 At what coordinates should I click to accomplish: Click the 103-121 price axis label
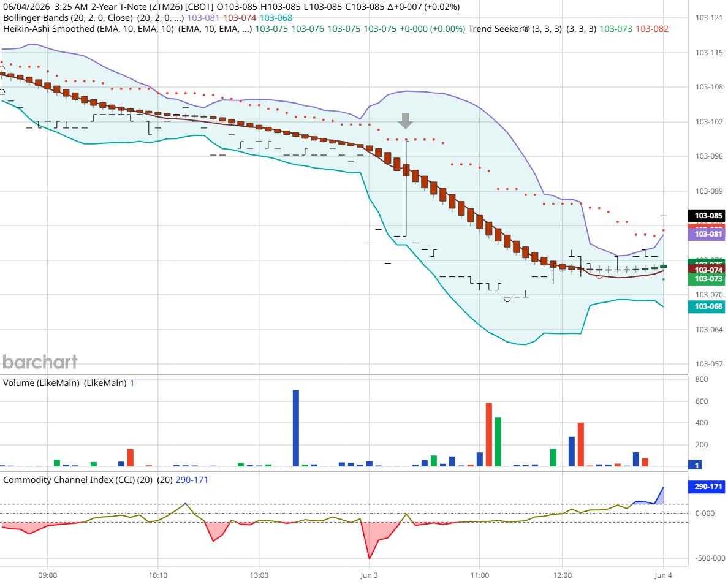tap(708, 18)
